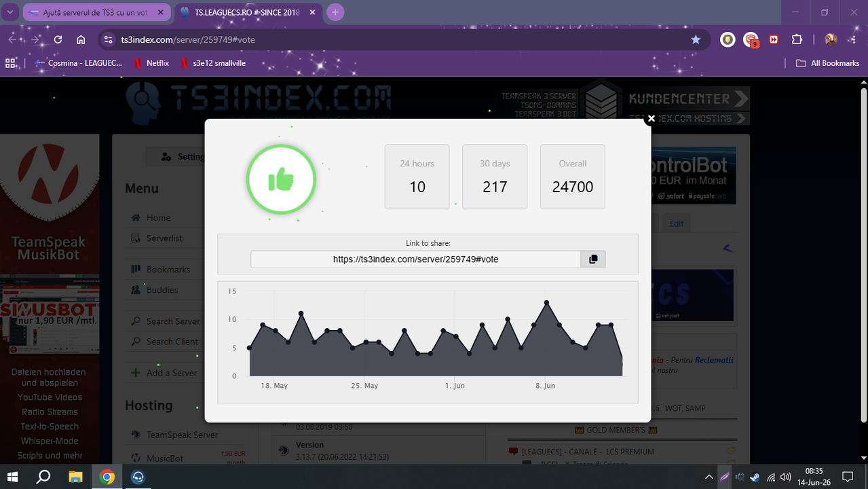Open the tab search dropdown arrow
This screenshot has width=868, height=489.
[11, 12]
